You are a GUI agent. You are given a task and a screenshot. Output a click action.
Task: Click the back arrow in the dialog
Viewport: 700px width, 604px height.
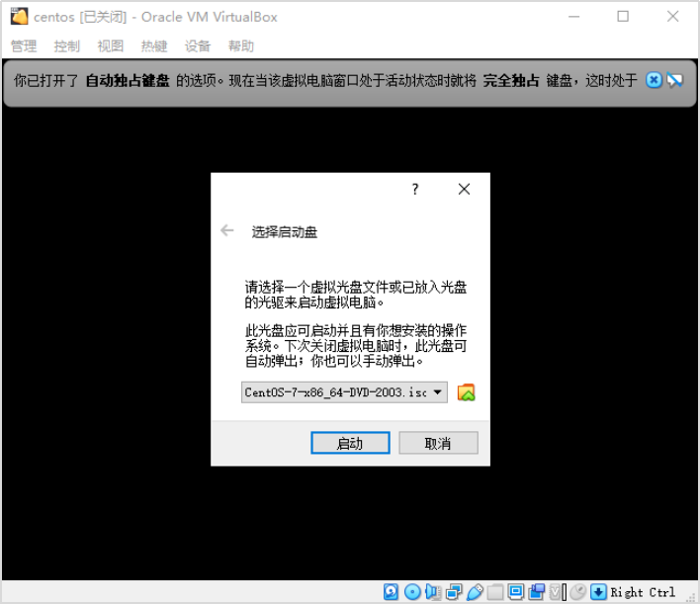(x=227, y=230)
